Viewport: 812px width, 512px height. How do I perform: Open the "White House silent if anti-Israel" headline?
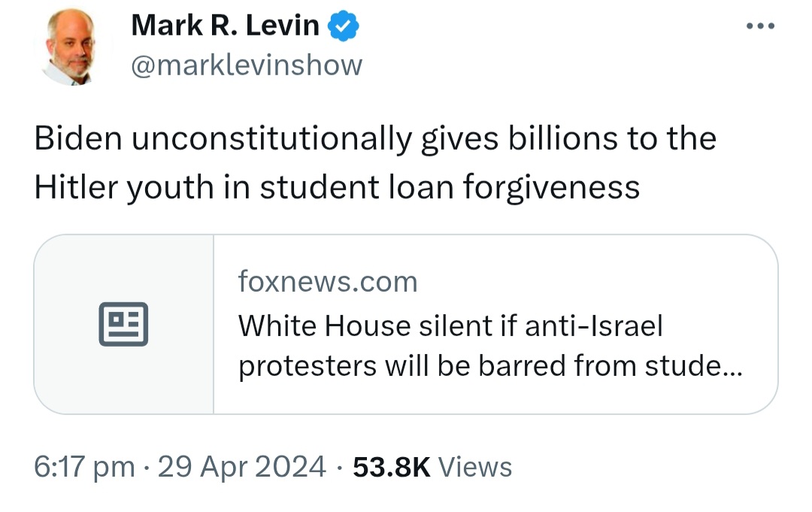(x=450, y=326)
